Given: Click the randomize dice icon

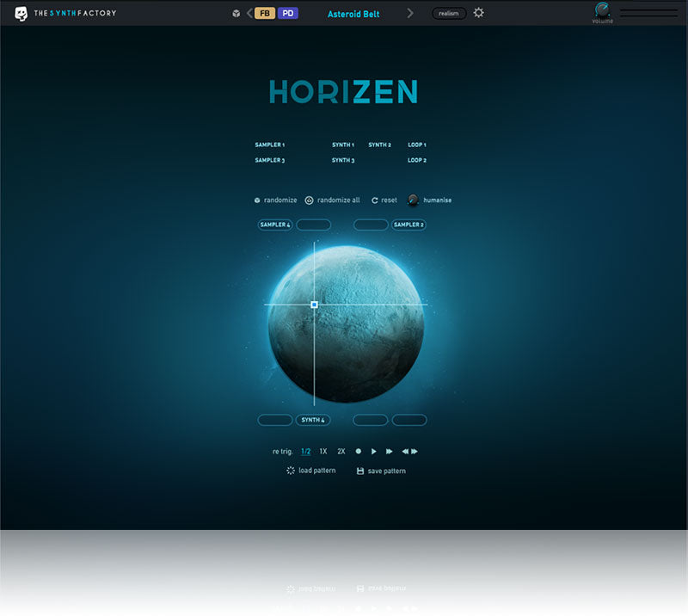Looking at the screenshot, I should [x=257, y=200].
